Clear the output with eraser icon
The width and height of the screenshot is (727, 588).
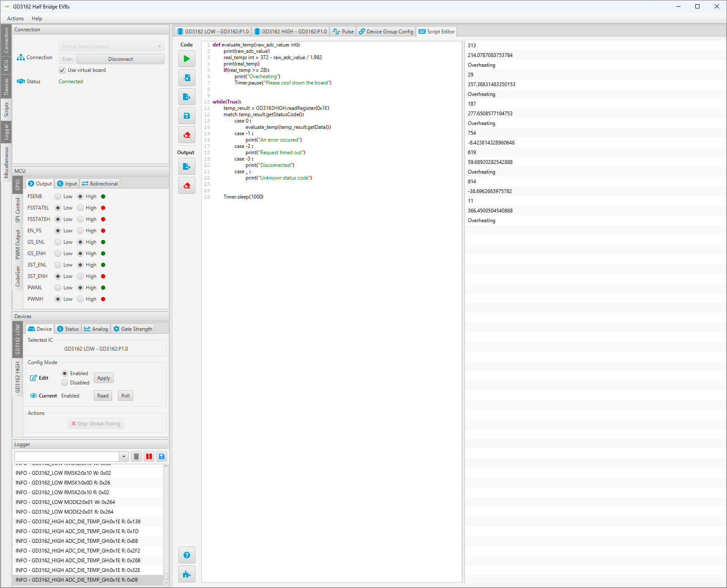click(186, 185)
